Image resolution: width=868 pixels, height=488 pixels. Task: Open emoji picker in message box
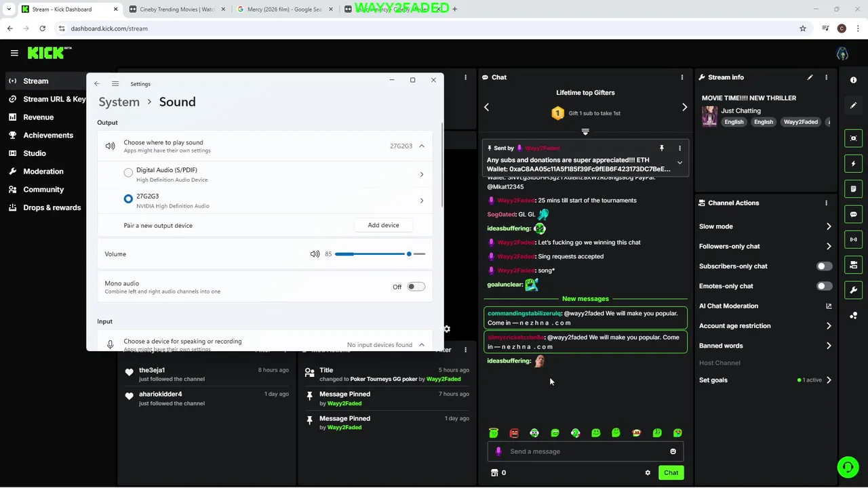(673, 451)
